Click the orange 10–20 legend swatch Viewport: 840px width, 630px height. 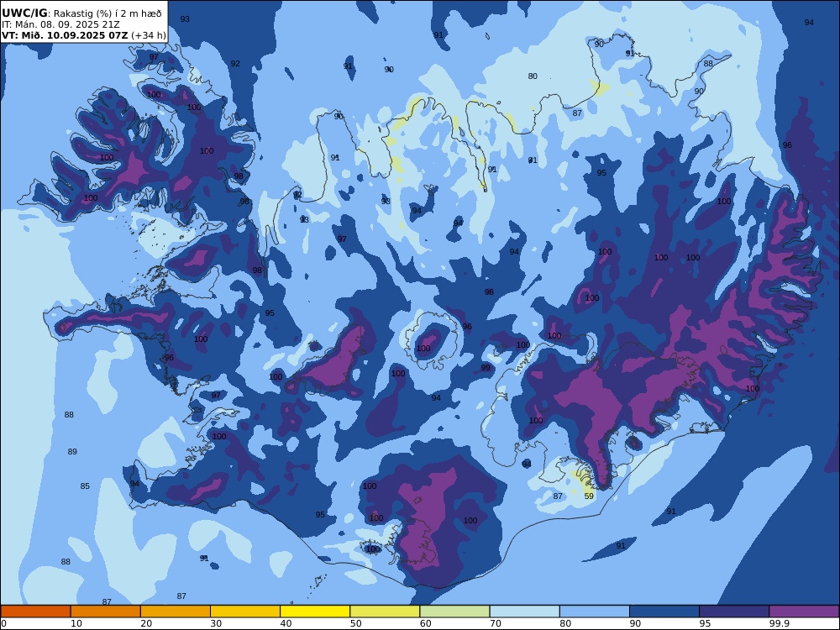[x=106, y=612]
